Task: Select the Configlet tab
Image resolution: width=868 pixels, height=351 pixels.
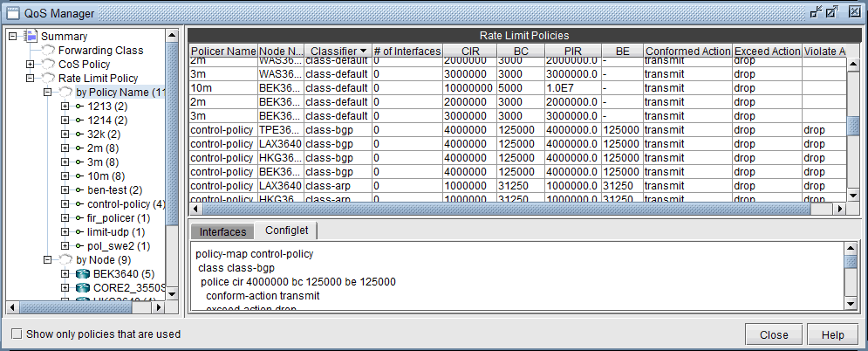Action: tap(286, 231)
